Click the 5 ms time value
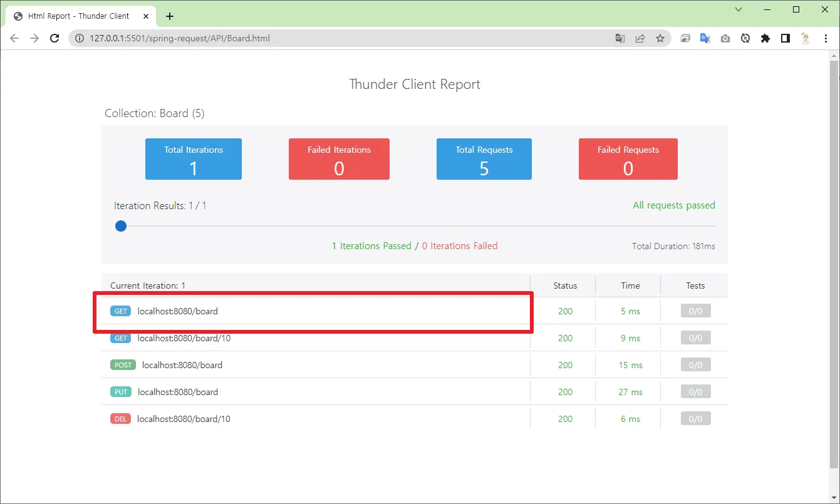 (x=630, y=311)
